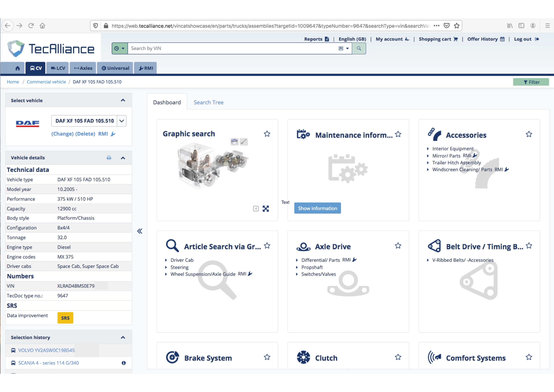This screenshot has width=554, height=392.
Task: Collapse the Select vehicle panel
Action: click(123, 100)
